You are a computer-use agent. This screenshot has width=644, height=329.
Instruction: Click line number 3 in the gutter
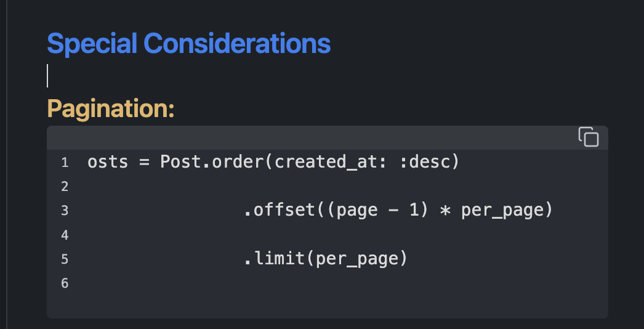point(65,211)
